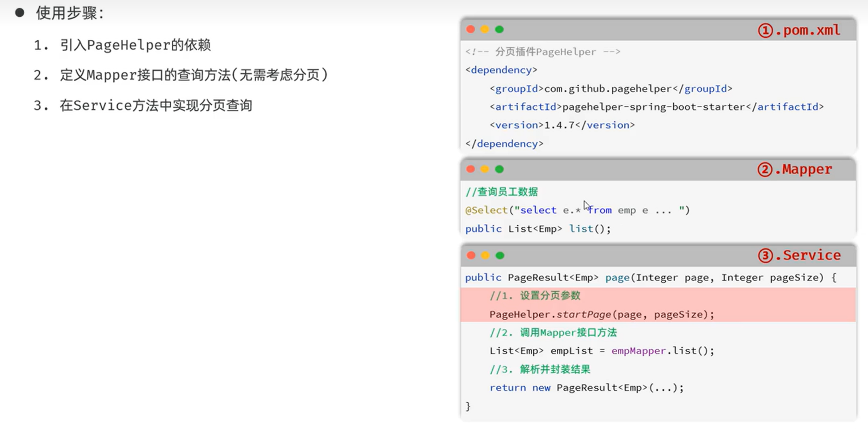This screenshot has height=430, width=868.
Task: Click the artifactId pagehelper-spring-boot-starter line
Action: pos(656,107)
